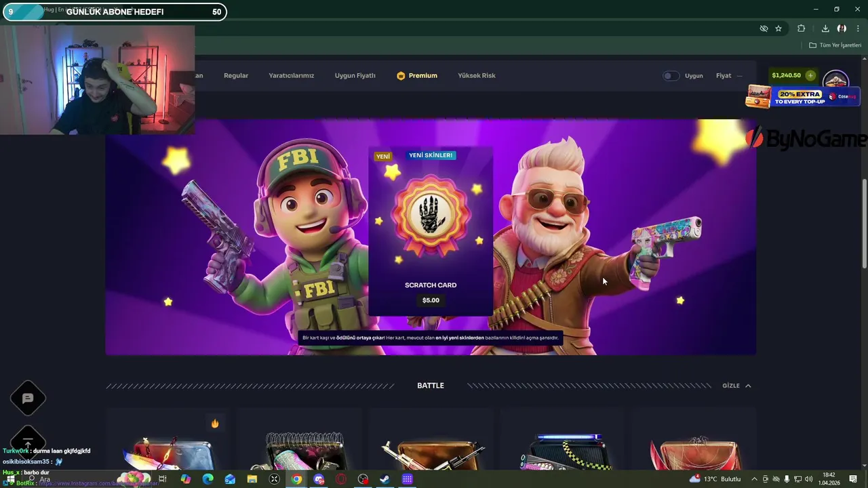Select the Uygun Fiyatlı tab
The image size is (868, 488).
coord(355,76)
